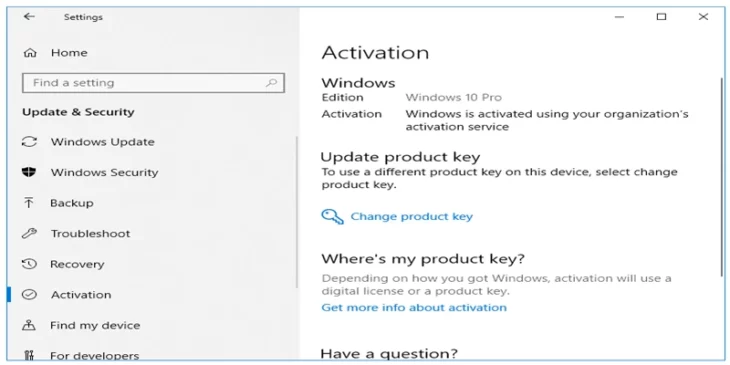The height and width of the screenshot is (365, 730).
Task: Click the Activation checkmark circle icon
Action: pyautogui.click(x=29, y=294)
